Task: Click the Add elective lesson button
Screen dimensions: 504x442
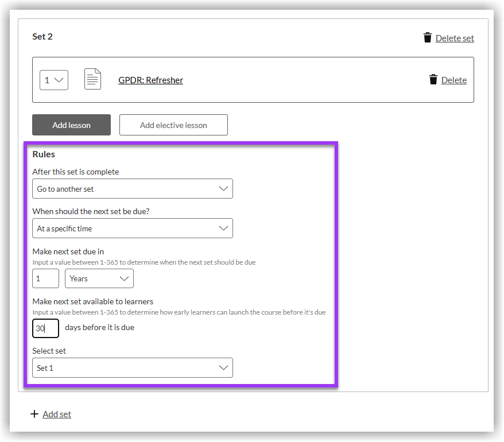Action: (173, 125)
